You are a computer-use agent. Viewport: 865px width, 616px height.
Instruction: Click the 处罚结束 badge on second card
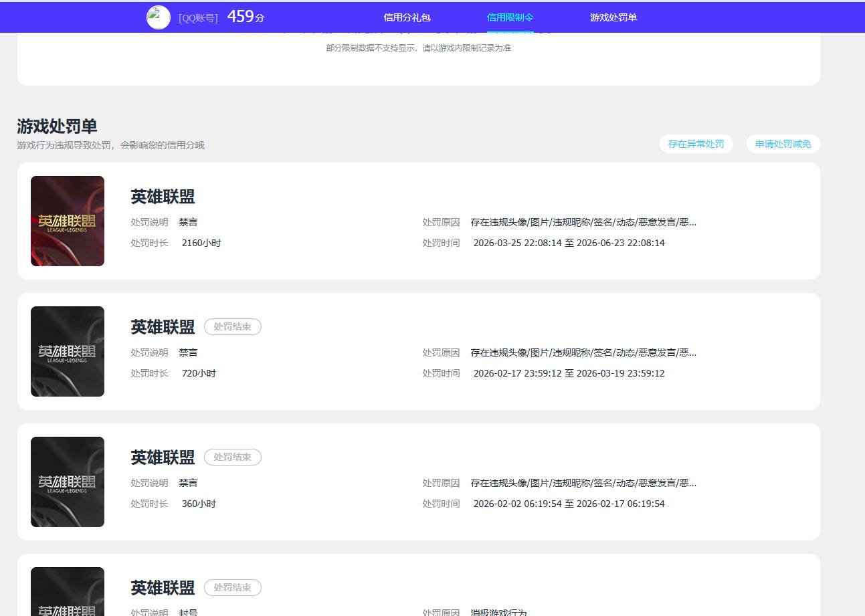pos(232,326)
